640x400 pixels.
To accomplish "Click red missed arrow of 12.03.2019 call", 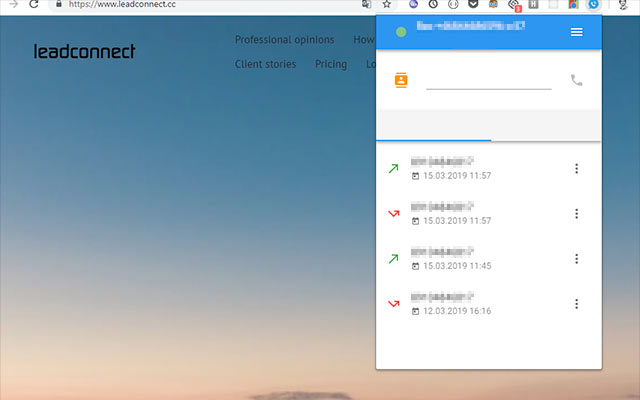I will [393, 304].
